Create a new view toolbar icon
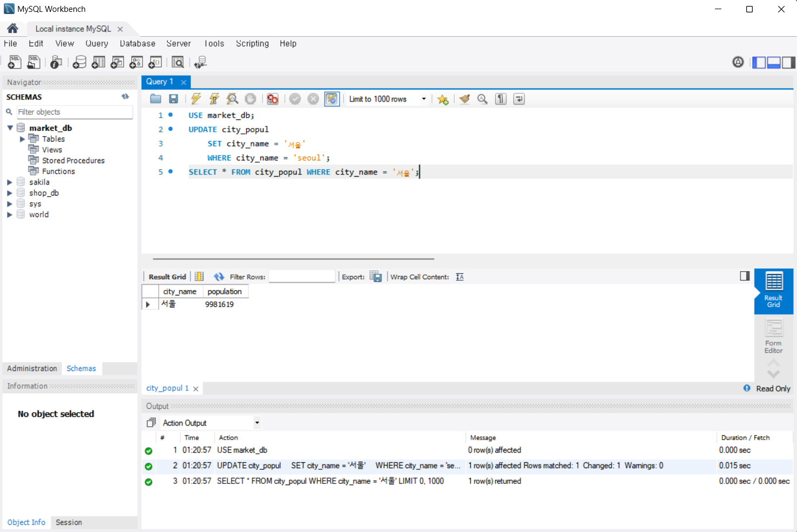This screenshot has height=532, width=797. click(117, 62)
